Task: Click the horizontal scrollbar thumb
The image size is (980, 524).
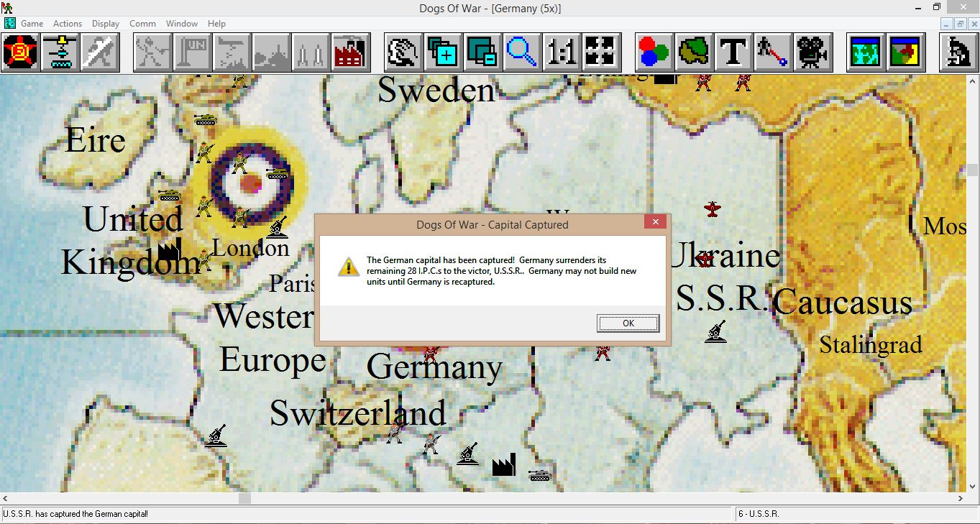Action: 244,498
